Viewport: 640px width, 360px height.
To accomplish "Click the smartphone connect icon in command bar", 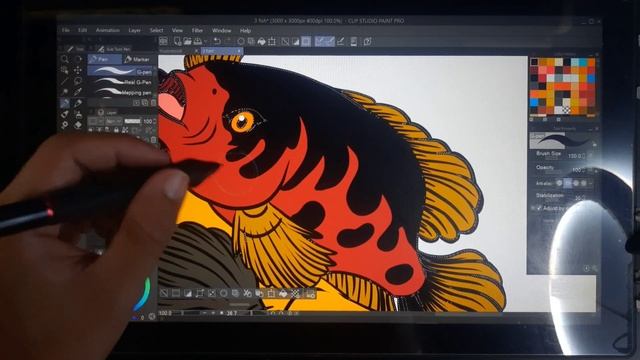I will [354, 41].
